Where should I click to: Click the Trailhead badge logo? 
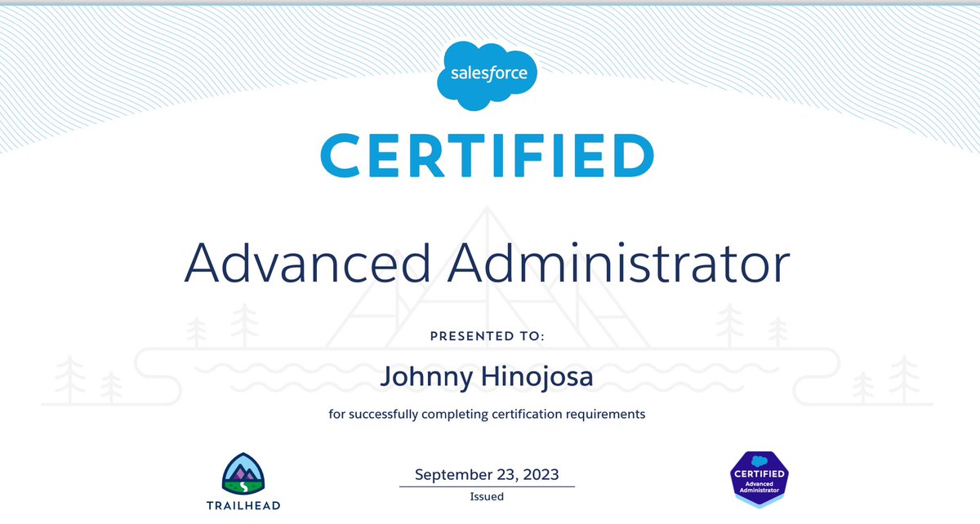point(244,473)
